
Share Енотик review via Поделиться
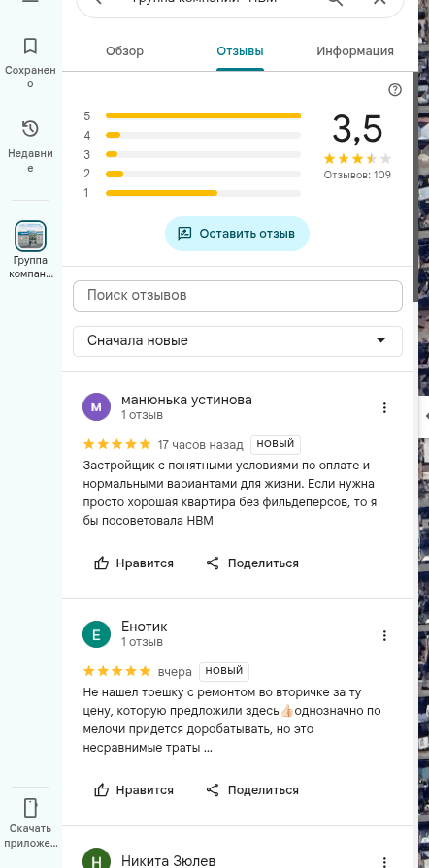tap(252, 790)
